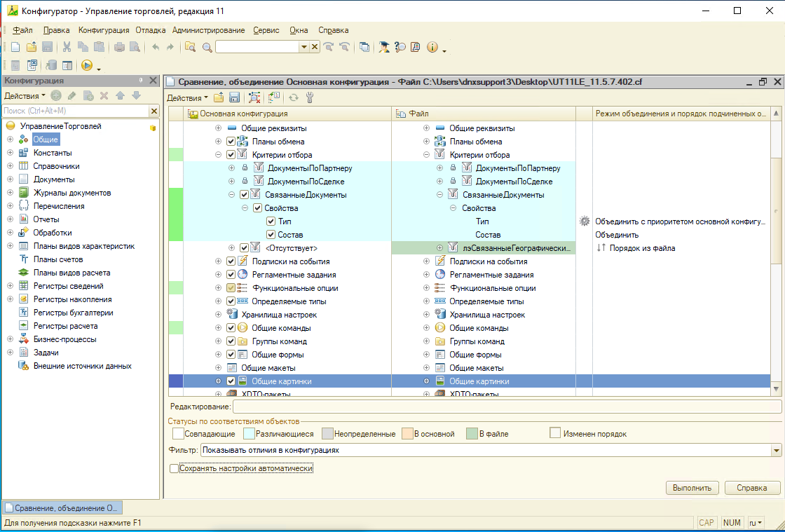Click the refresh comparison icon
The width and height of the screenshot is (785, 532).
(x=294, y=97)
